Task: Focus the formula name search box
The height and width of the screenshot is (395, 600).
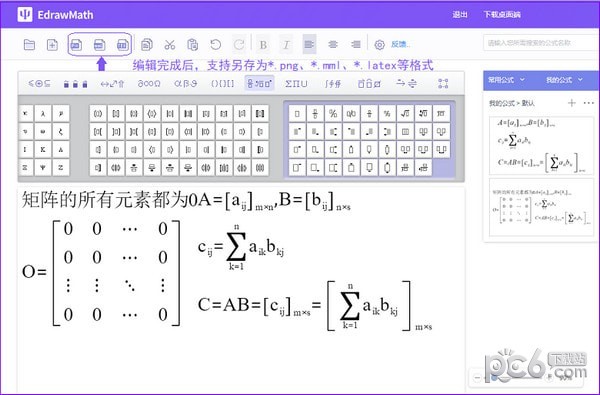Action: point(541,43)
